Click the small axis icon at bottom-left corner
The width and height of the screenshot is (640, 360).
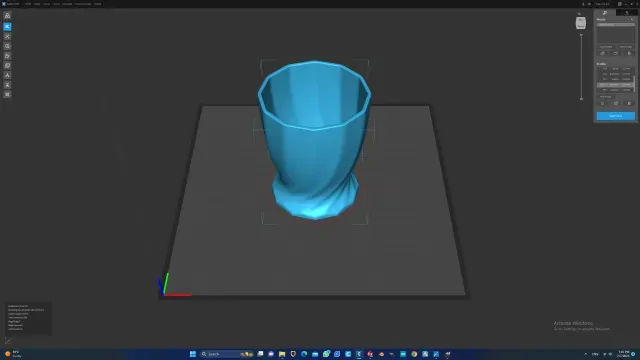[x=7, y=340]
